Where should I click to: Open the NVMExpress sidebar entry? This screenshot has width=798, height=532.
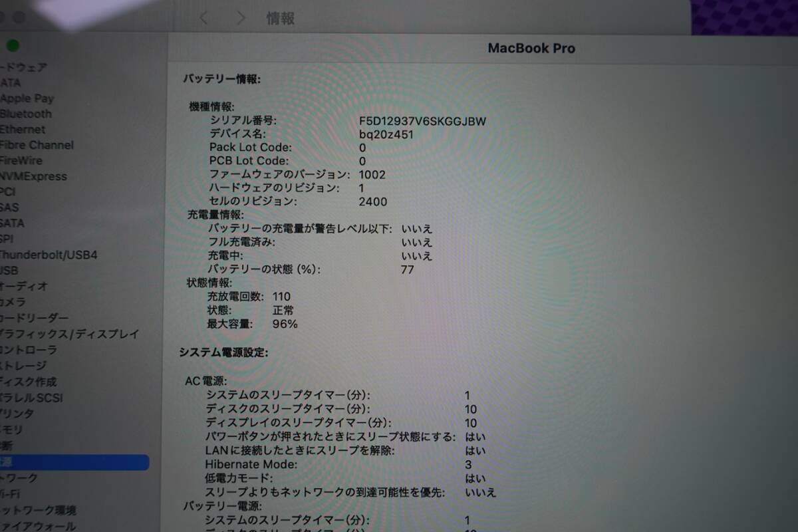[33, 176]
